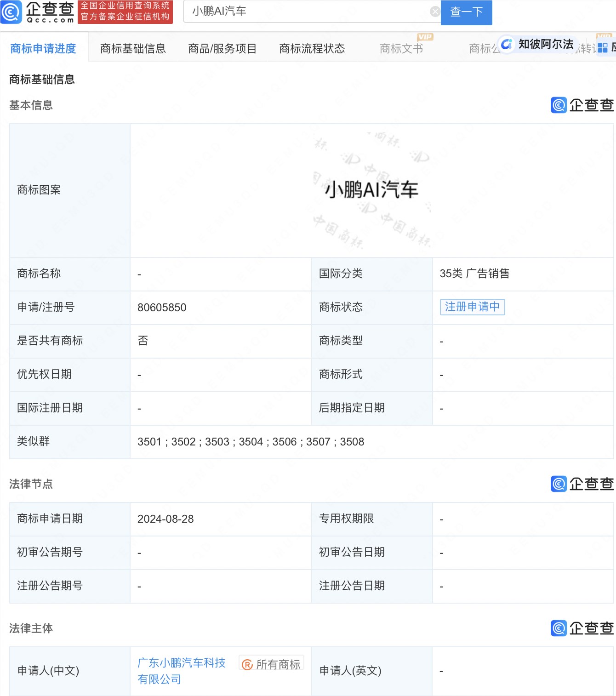
Task: Click the 查一下 search button
Action: 466,12
